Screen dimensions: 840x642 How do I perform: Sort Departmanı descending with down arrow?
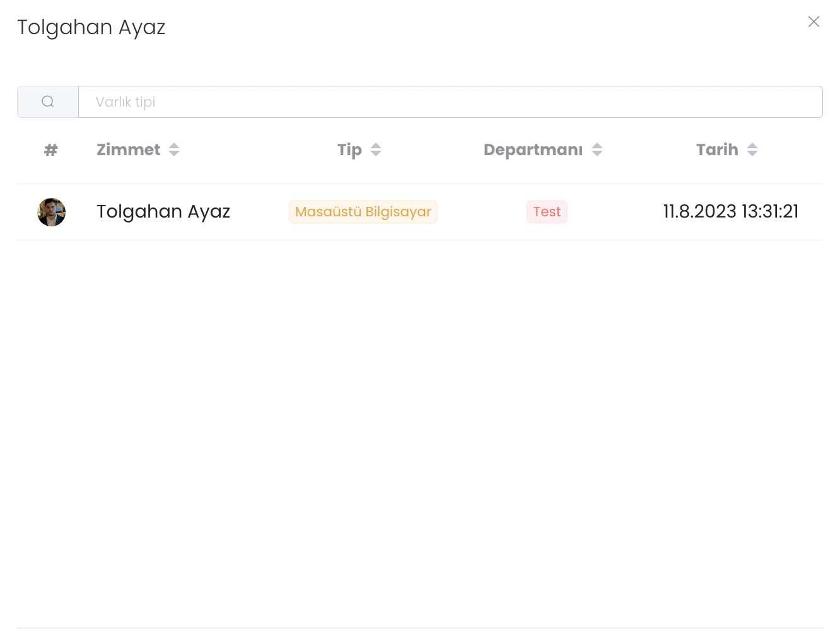(597, 153)
